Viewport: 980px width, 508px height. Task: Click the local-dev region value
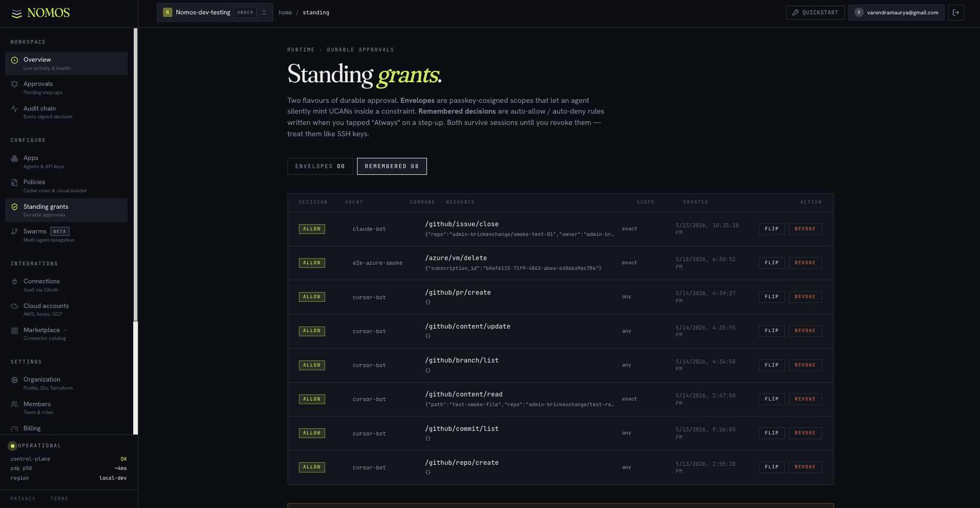pyautogui.click(x=113, y=478)
